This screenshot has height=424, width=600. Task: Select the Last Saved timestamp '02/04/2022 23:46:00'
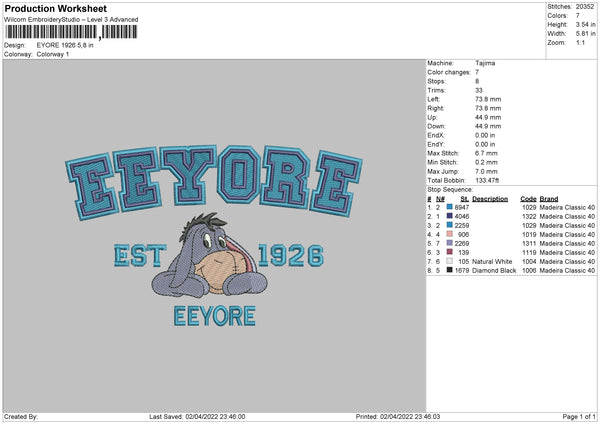coord(215,417)
